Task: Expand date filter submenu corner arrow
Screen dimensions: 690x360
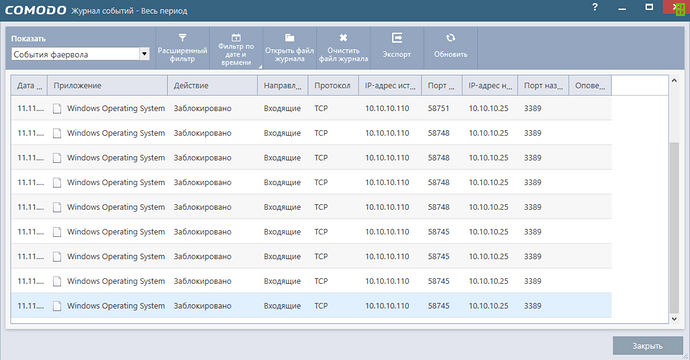Action: tap(260, 67)
